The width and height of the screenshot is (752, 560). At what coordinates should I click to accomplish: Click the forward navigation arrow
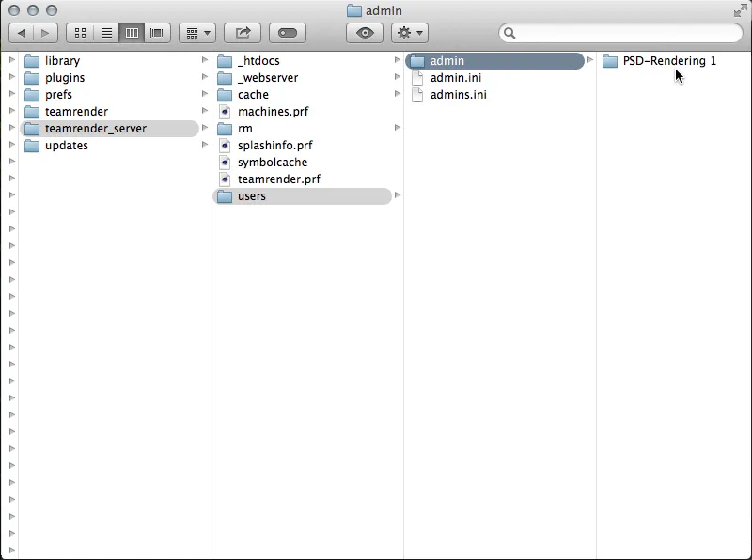coord(44,32)
